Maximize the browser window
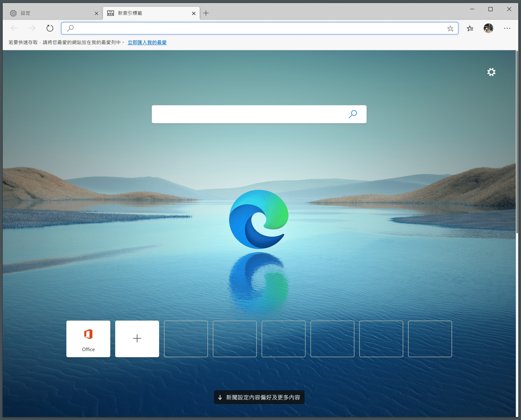This screenshot has height=420, width=521. click(x=490, y=9)
